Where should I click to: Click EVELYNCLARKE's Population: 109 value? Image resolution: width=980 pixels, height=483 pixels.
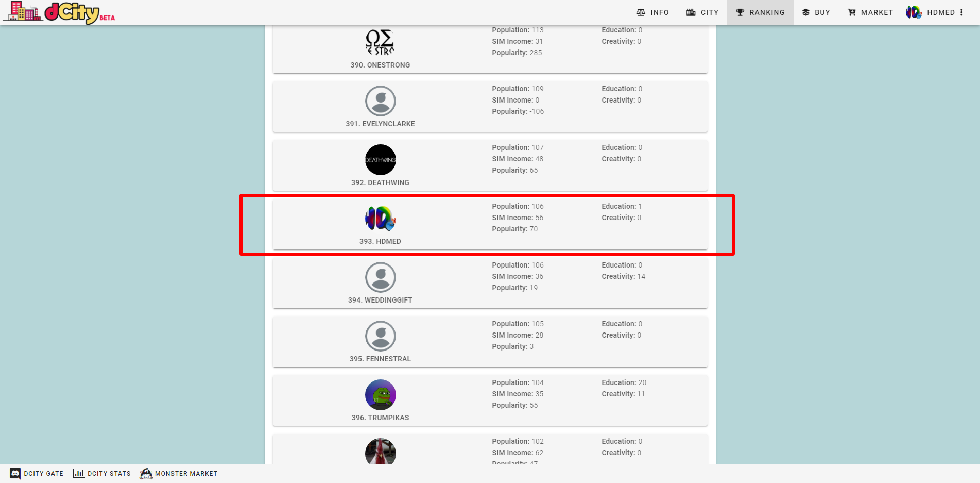tap(518, 89)
